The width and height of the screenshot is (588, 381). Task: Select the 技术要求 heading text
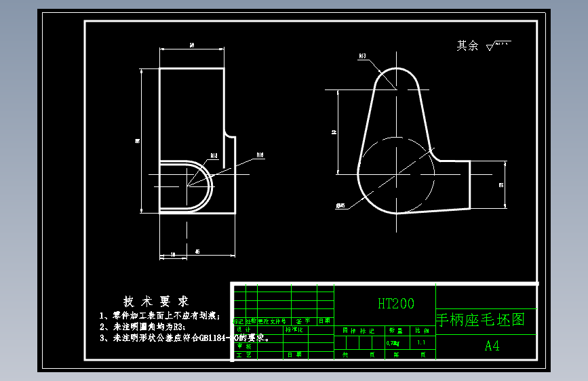point(155,301)
